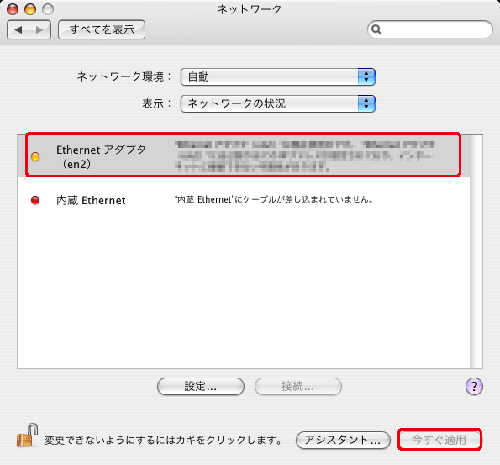Click the forward navigation arrow
The width and height of the screenshot is (500, 465).
[x=40, y=30]
